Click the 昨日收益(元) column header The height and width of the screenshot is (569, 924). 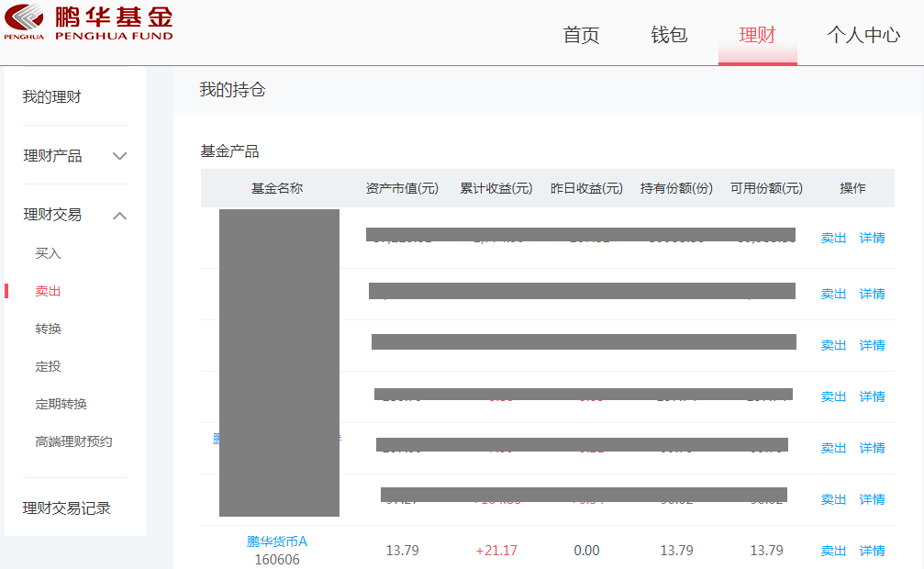(586, 189)
